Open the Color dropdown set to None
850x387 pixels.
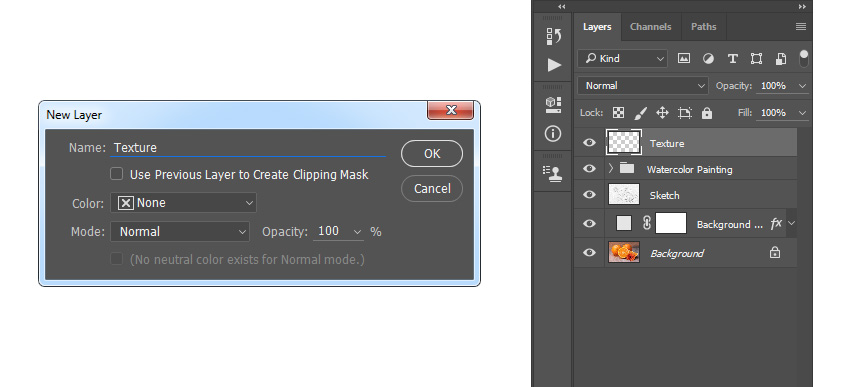click(183, 203)
